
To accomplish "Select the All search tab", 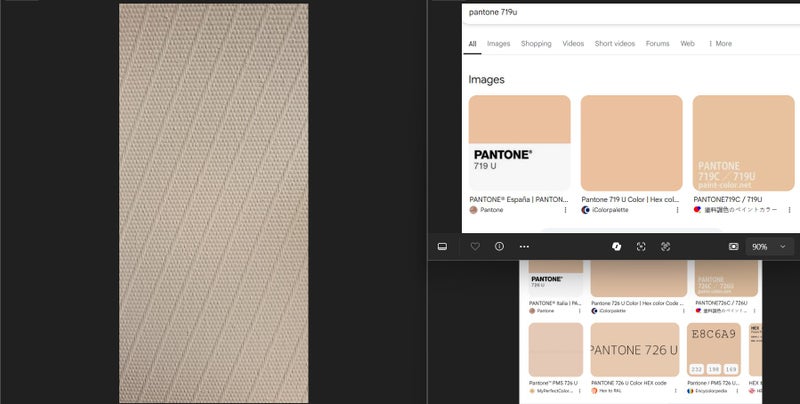I will [x=472, y=44].
